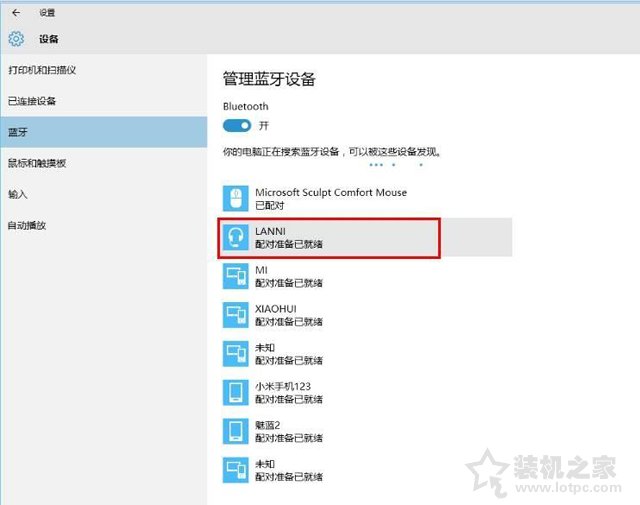Click the LANNI headset icon
Viewport: 640px width, 505px height.
(x=235, y=237)
